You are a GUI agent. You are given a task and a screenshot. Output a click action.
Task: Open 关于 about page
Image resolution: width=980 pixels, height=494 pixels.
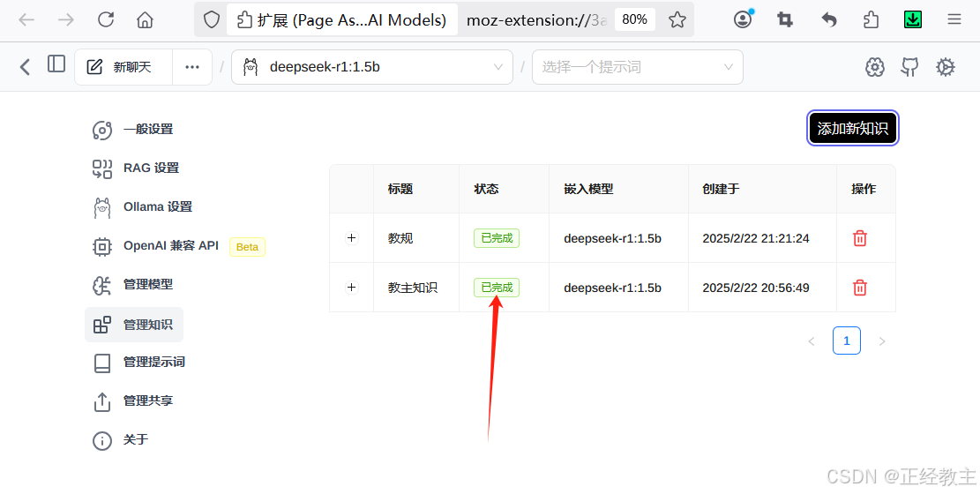tap(121, 439)
